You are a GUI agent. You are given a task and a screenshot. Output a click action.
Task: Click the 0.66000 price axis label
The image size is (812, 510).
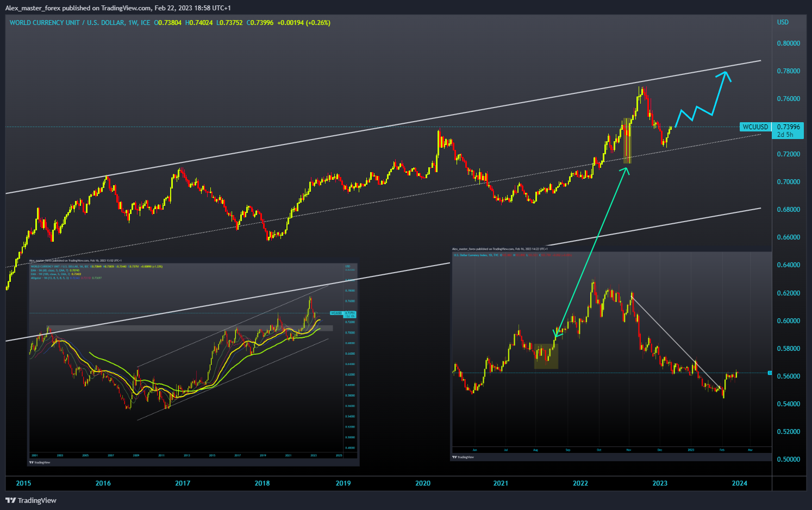(x=788, y=237)
